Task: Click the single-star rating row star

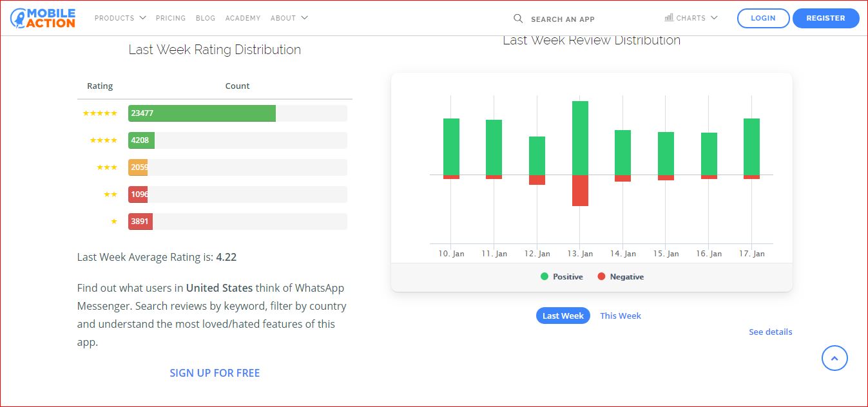Action: tap(114, 222)
